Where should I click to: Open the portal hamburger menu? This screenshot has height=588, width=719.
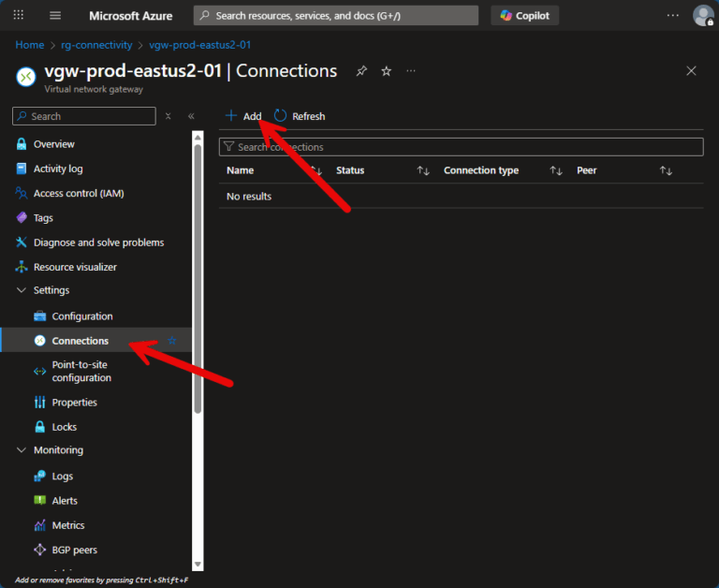[x=55, y=16]
